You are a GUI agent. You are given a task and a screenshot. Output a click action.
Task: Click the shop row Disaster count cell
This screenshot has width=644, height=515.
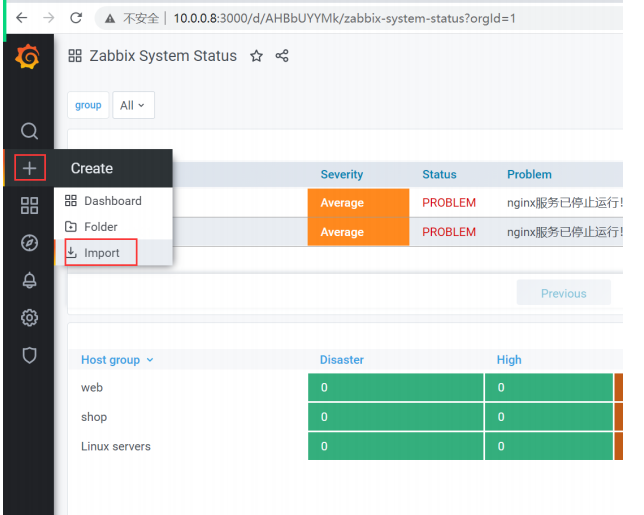click(396, 417)
